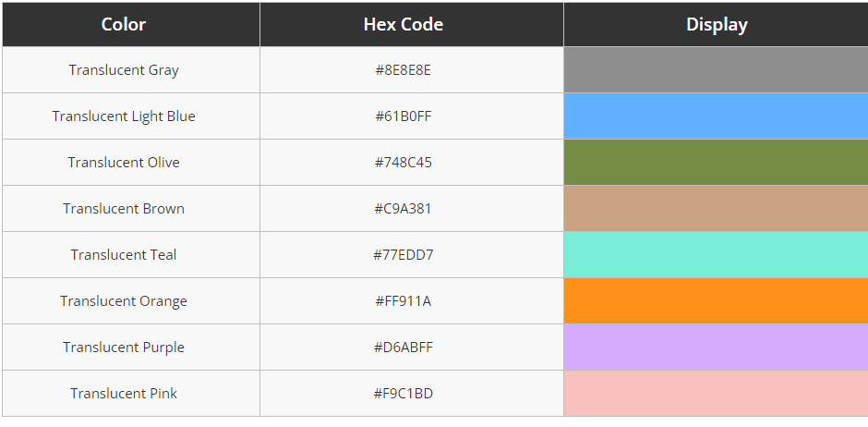Click the #748C45 hex code cell
The width and height of the screenshot is (868, 427).
click(x=412, y=163)
